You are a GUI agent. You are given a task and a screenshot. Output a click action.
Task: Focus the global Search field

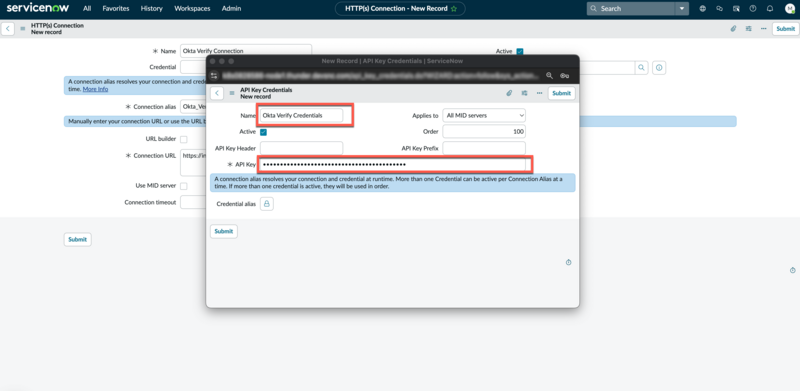point(631,9)
